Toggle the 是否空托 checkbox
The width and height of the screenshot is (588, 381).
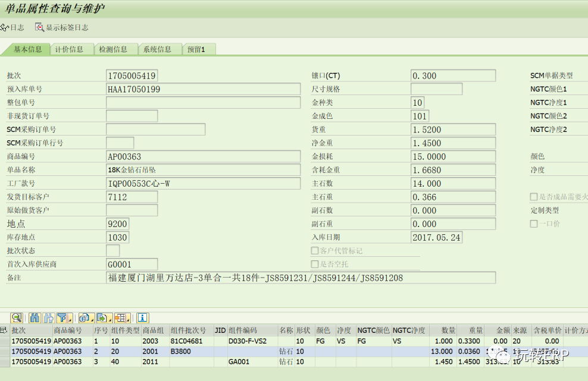point(315,264)
